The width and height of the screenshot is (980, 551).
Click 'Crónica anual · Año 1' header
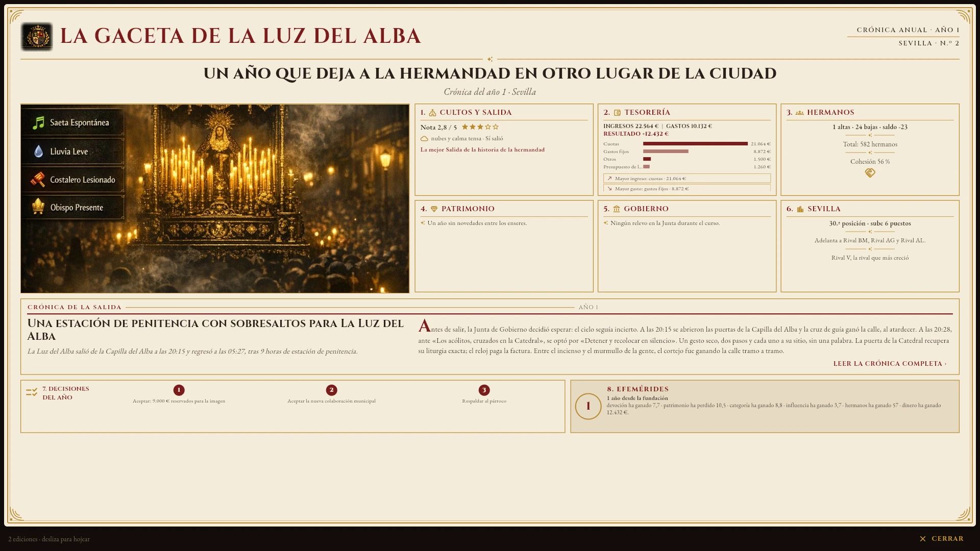[x=908, y=30]
